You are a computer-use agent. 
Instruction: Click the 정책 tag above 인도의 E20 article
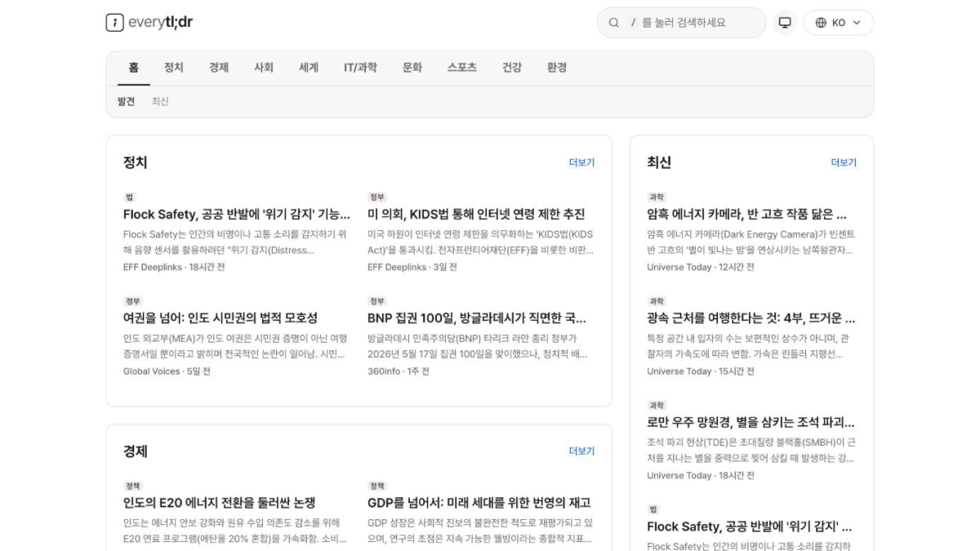pyautogui.click(x=132, y=486)
